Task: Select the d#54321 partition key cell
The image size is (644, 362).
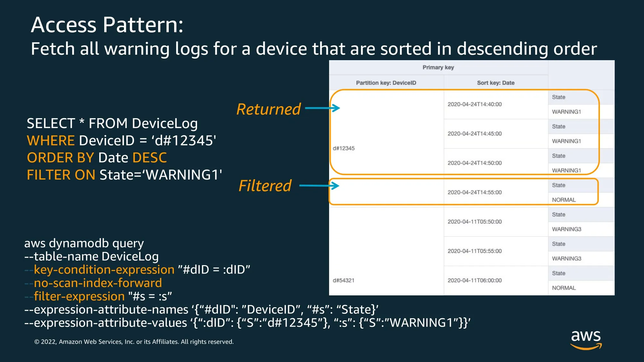Action: 344,280
